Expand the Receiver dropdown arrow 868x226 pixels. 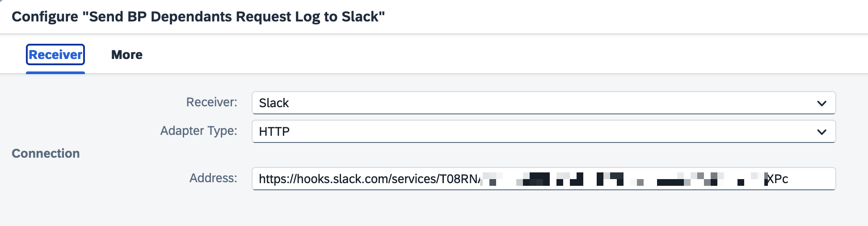tap(822, 103)
